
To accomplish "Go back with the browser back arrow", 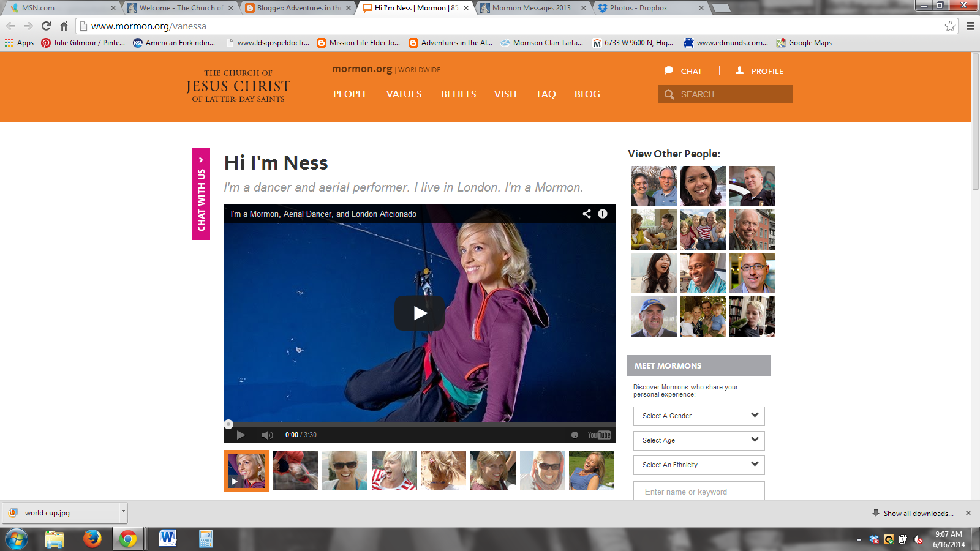I will (10, 26).
